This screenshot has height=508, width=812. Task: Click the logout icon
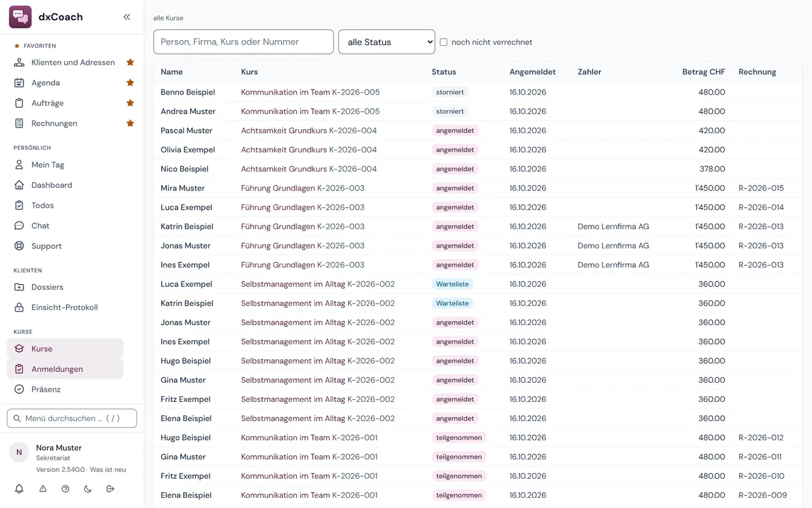(110, 489)
